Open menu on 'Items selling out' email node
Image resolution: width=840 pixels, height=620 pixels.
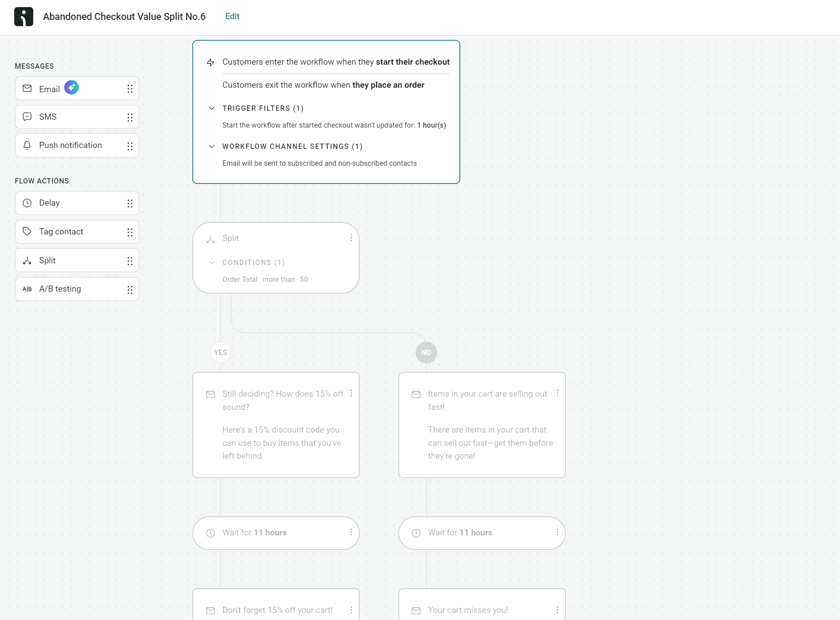pos(557,394)
